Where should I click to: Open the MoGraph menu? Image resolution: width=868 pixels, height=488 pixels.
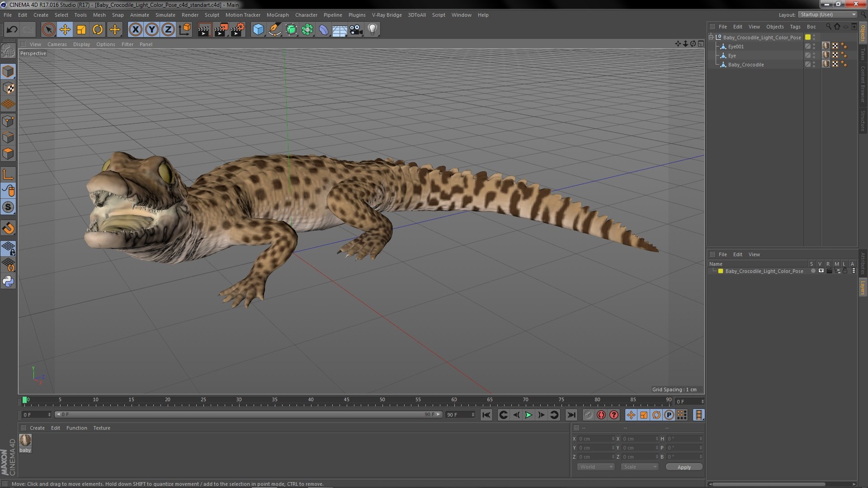(x=278, y=15)
